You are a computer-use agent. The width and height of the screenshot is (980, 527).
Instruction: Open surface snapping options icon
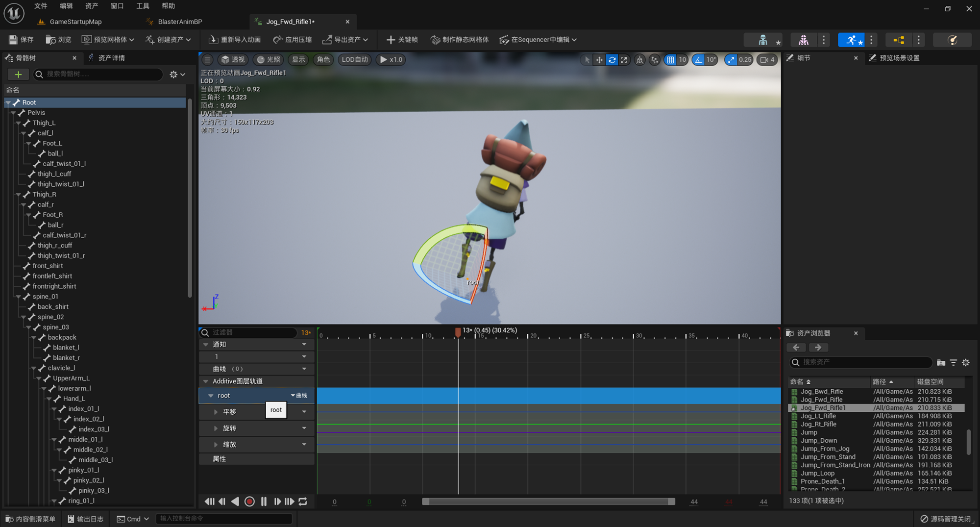[x=654, y=60]
